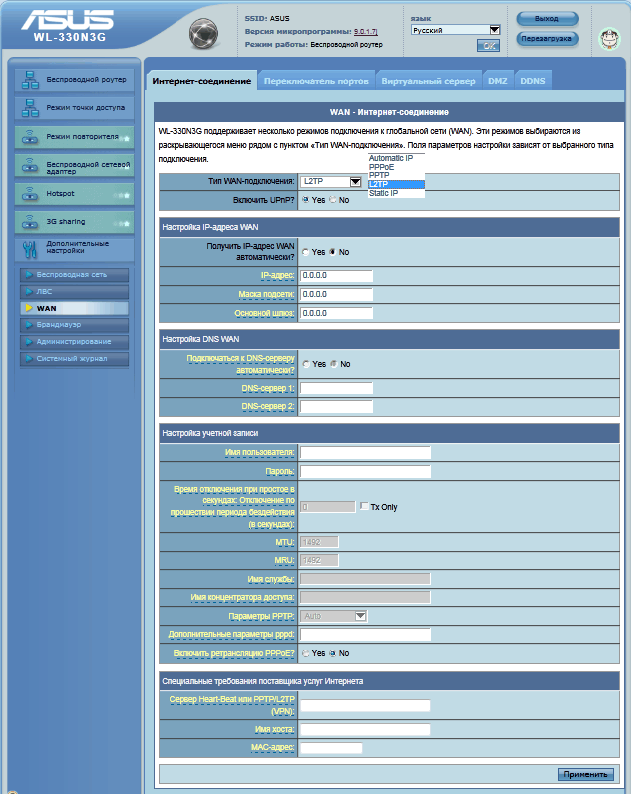Click the globe network map icon
Image resolution: width=631 pixels, height=794 pixels.
(203, 34)
